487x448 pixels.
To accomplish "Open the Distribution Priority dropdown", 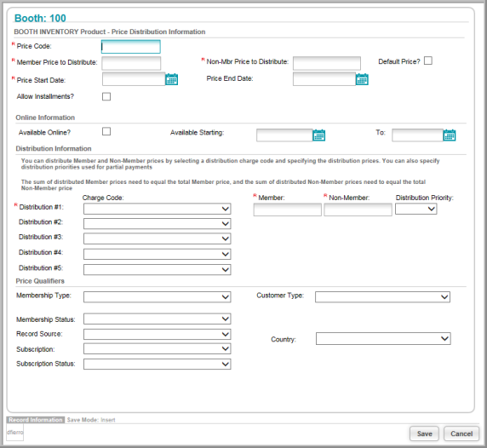I will pos(415,209).
